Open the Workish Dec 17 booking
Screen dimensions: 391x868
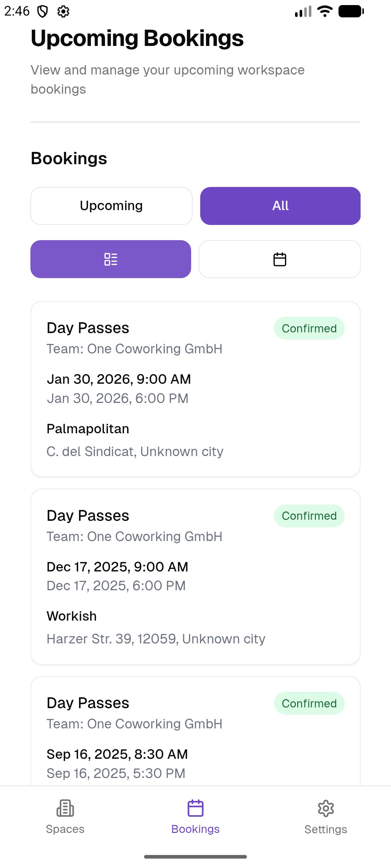(x=195, y=576)
